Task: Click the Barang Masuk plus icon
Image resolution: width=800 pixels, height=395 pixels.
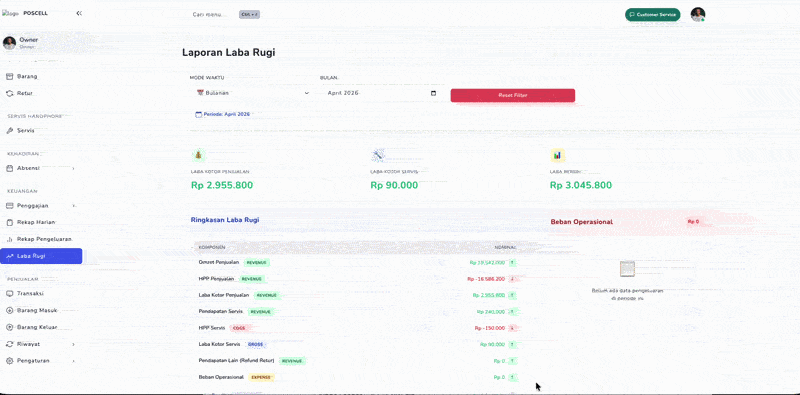Action: point(9,310)
